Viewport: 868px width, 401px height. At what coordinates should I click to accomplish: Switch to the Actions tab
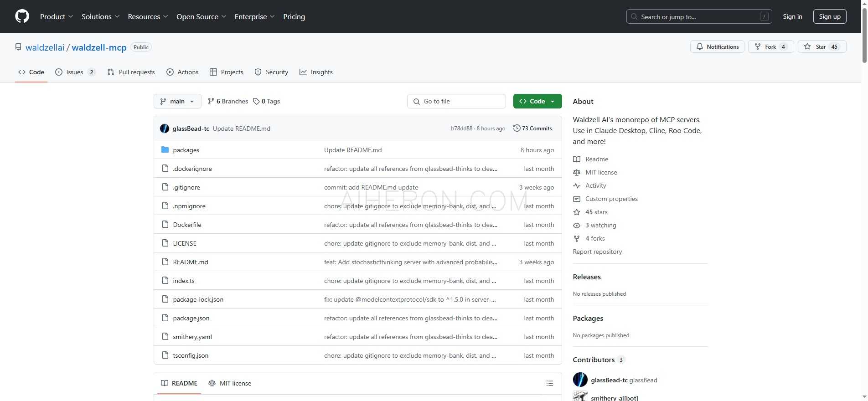[x=182, y=72]
